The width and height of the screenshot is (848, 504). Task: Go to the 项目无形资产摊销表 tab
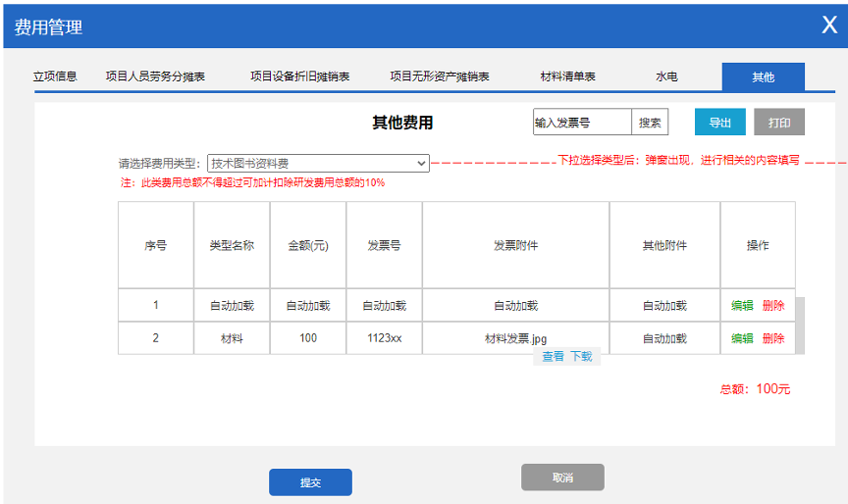(439, 76)
